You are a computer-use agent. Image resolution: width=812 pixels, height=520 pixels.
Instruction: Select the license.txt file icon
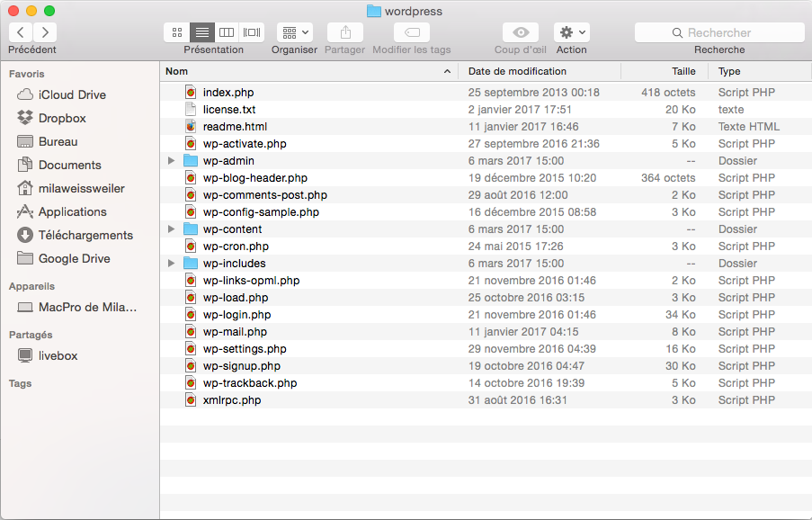click(191, 109)
